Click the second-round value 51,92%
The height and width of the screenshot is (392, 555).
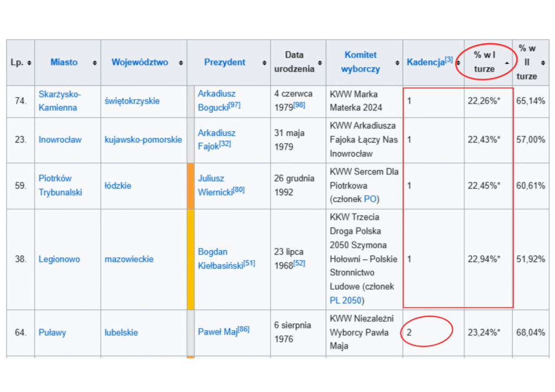coord(531,259)
